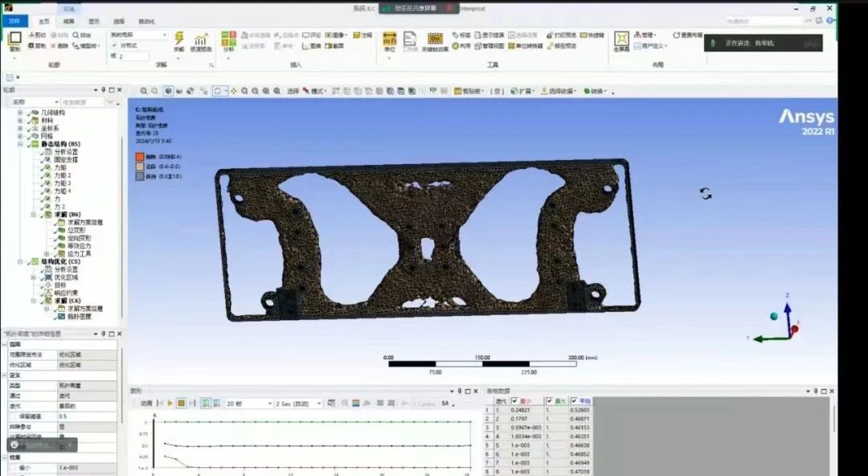Click the Full Screen icon
This screenshot has height=476, width=868.
(621, 39)
